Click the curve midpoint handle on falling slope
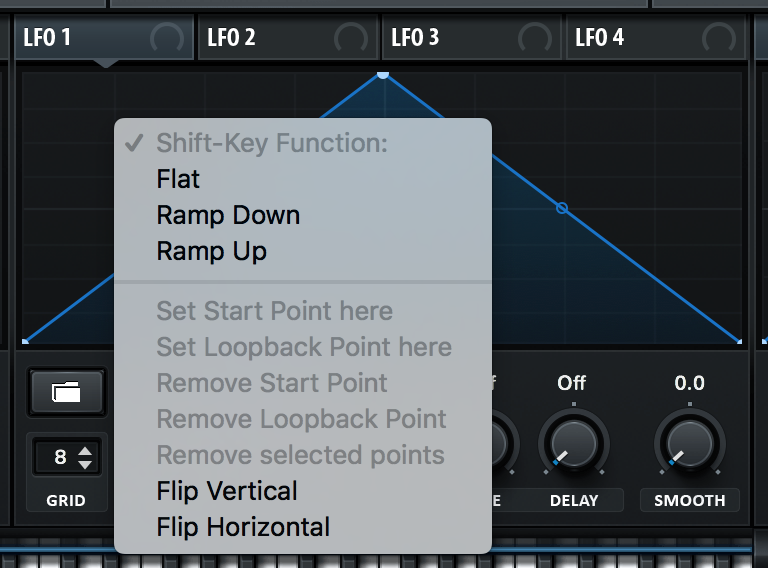This screenshot has height=568, width=768. (561, 208)
